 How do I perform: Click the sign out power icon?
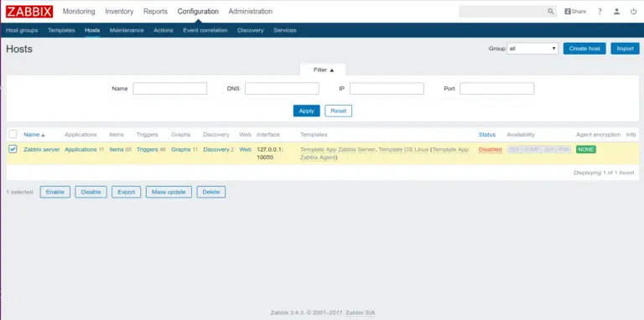click(633, 12)
